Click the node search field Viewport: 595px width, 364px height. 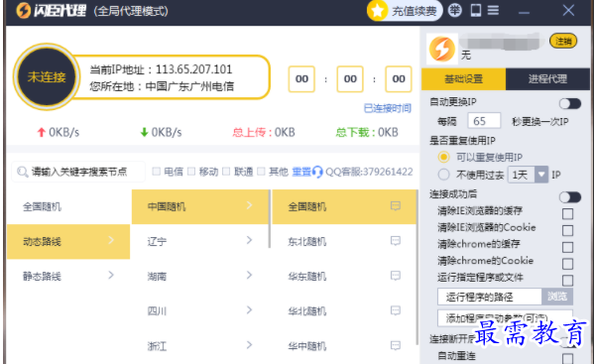[78, 172]
